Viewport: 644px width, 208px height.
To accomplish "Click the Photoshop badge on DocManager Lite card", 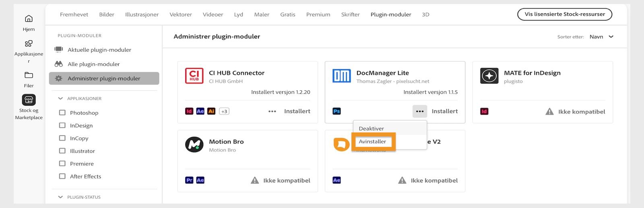I will (x=337, y=111).
